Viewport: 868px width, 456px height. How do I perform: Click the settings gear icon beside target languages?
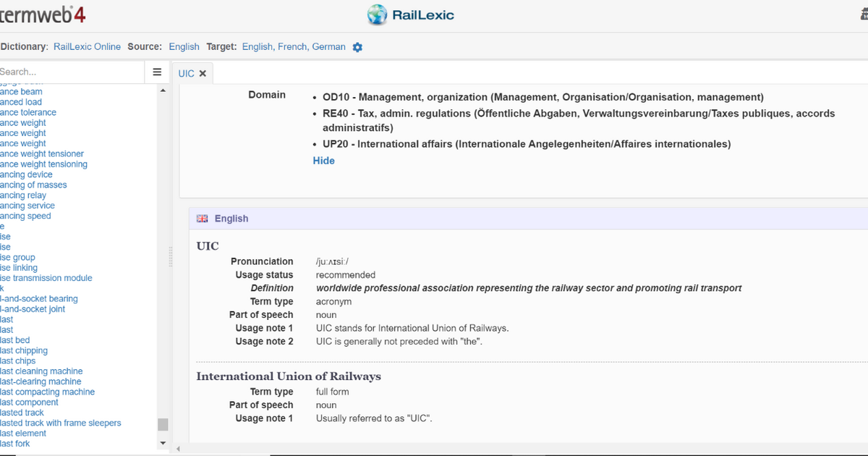click(357, 47)
